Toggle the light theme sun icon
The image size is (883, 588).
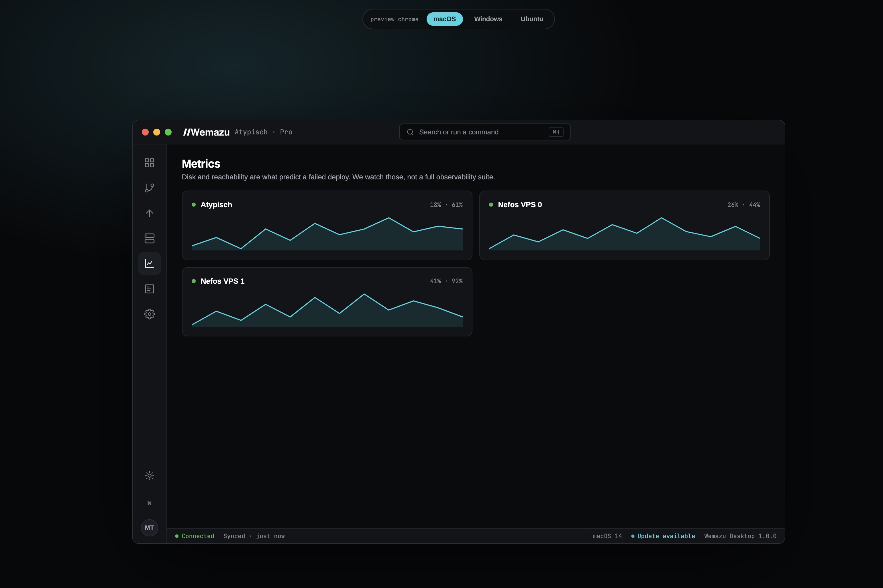(149, 475)
